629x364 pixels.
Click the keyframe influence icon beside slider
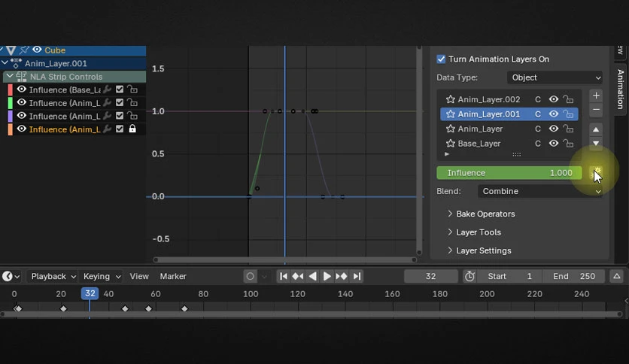pyautogui.click(x=597, y=173)
